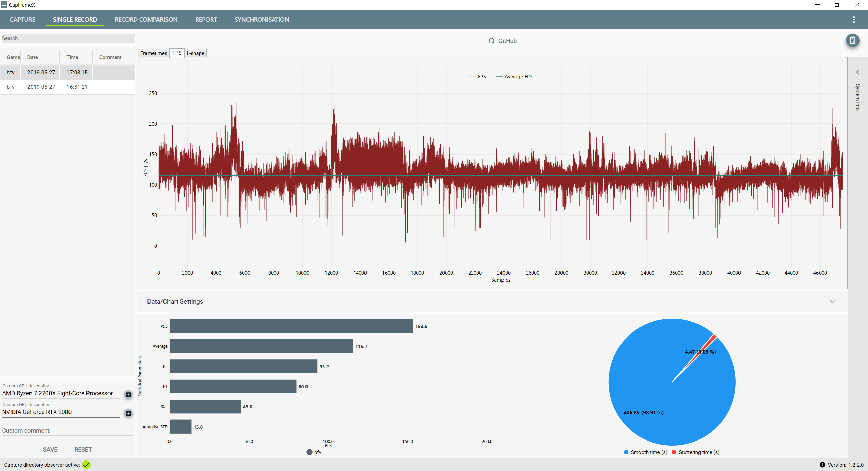Viewport: 868px width, 471px height.
Task: Click the green observer active checkmark
Action: click(x=86, y=465)
